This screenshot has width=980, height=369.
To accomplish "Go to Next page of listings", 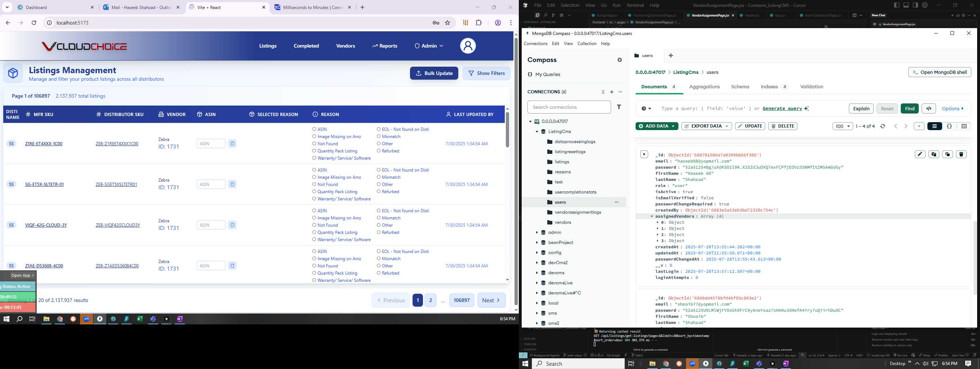I will [x=491, y=300].
